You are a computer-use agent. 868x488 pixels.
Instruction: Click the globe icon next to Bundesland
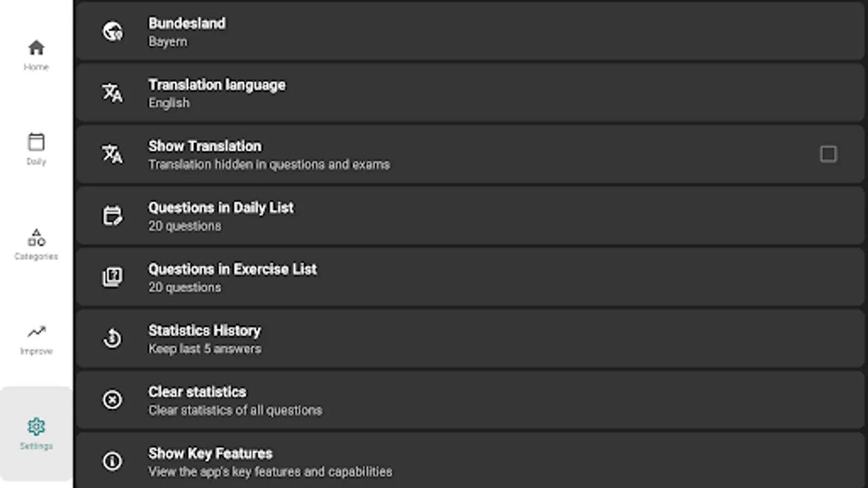coord(112,31)
